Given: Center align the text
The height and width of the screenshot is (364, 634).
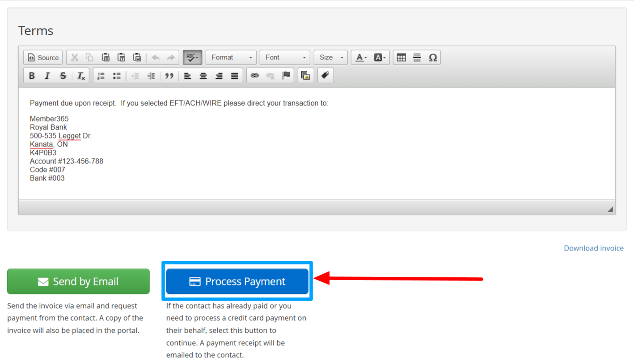Looking at the screenshot, I should pos(203,76).
